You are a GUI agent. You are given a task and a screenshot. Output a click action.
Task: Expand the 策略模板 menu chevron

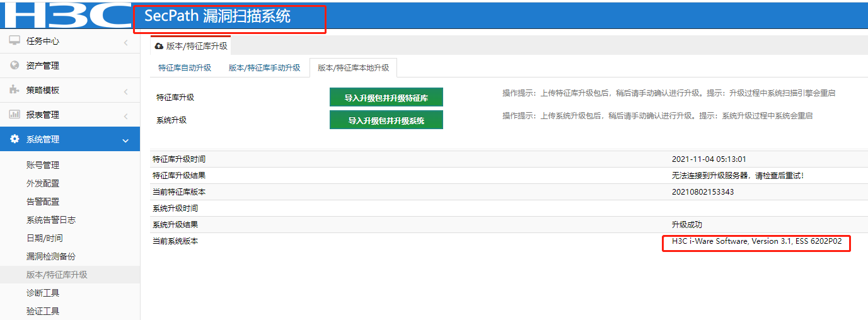(x=125, y=91)
